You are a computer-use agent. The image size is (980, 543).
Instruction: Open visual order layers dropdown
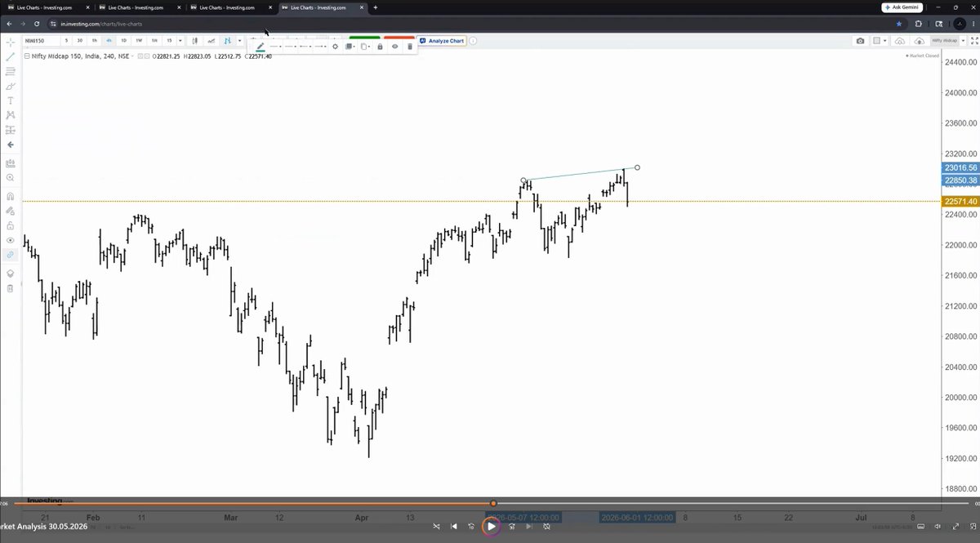350,47
